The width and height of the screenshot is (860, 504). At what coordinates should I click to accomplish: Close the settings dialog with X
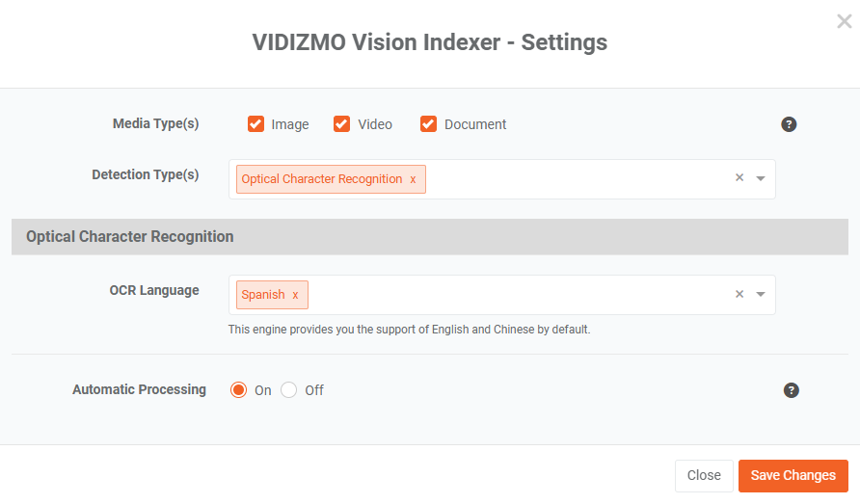[845, 21]
